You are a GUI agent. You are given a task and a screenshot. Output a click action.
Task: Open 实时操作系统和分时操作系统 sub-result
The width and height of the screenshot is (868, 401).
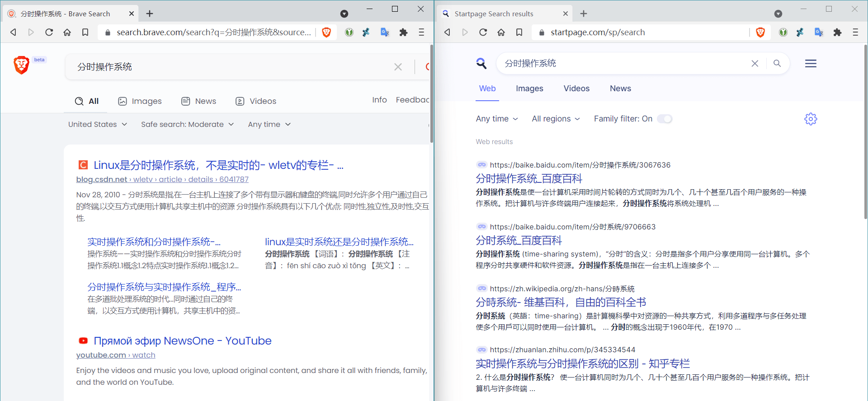(x=154, y=242)
